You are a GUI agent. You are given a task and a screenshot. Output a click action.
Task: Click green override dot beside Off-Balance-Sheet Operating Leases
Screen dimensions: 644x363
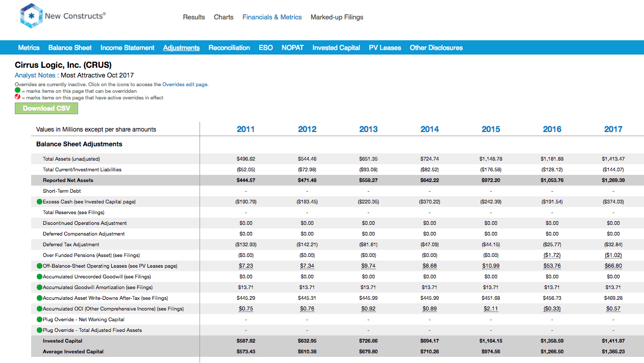40,266
